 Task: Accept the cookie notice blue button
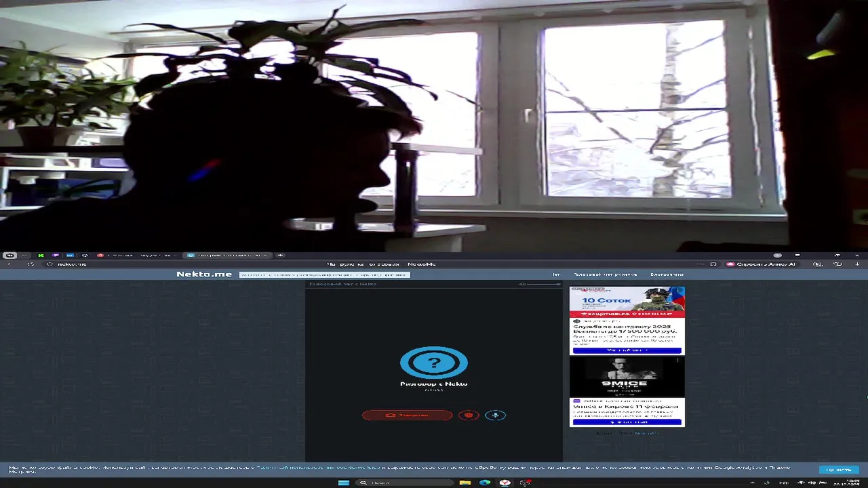[x=839, y=469]
